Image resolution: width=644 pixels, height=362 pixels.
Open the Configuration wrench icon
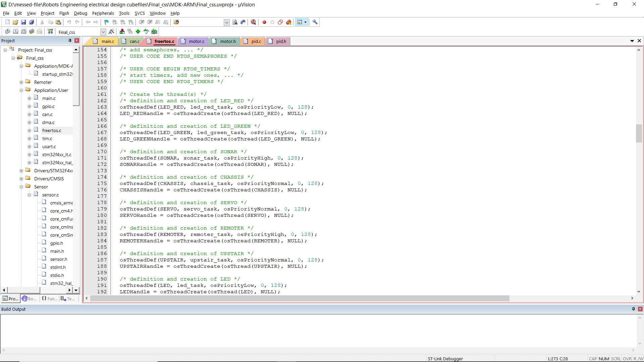315,22
